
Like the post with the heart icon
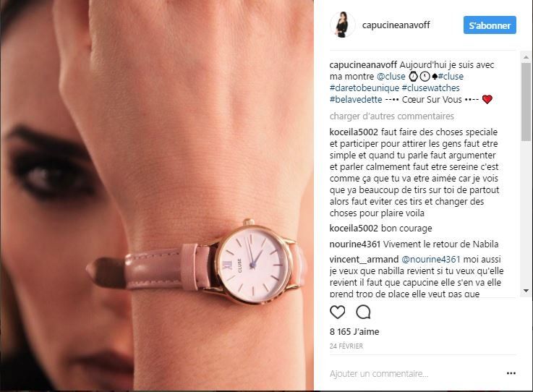[x=338, y=312]
